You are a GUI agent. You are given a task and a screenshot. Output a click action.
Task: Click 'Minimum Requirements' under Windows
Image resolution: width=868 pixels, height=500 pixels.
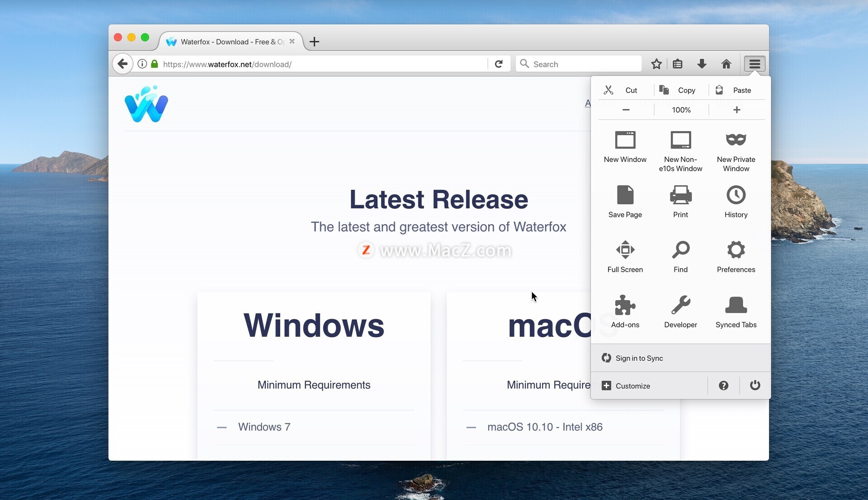click(314, 385)
